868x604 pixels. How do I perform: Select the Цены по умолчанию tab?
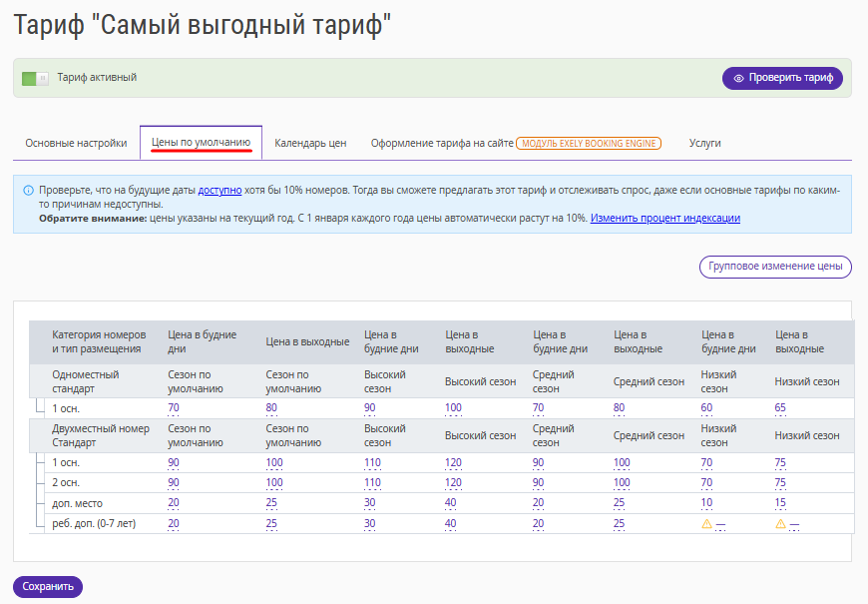[x=201, y=143]
